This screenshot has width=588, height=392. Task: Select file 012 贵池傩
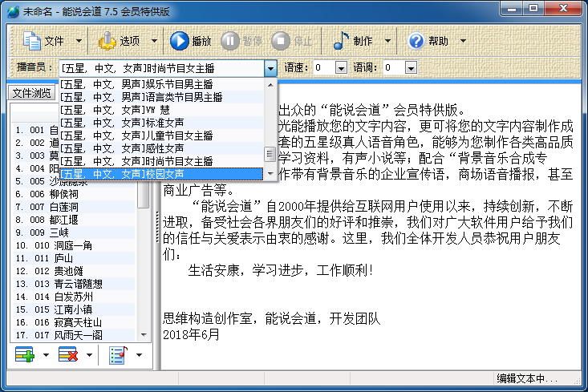point(75,271)
